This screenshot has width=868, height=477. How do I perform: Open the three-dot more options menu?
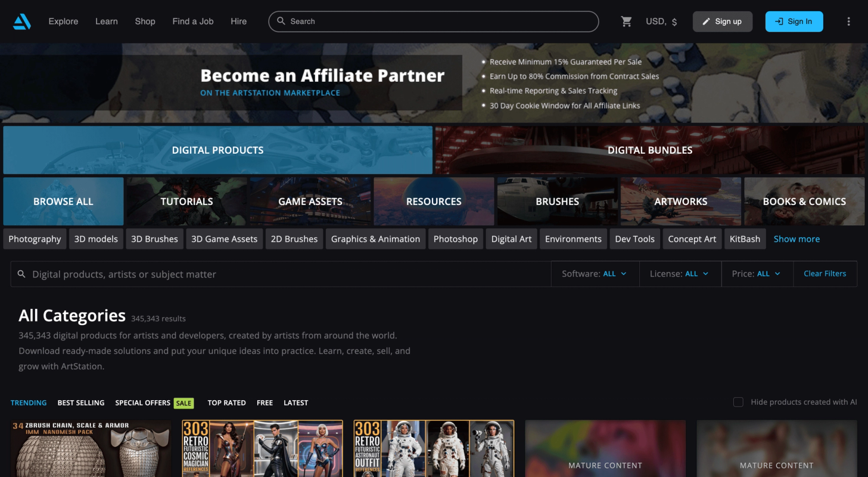click(848, 21)
